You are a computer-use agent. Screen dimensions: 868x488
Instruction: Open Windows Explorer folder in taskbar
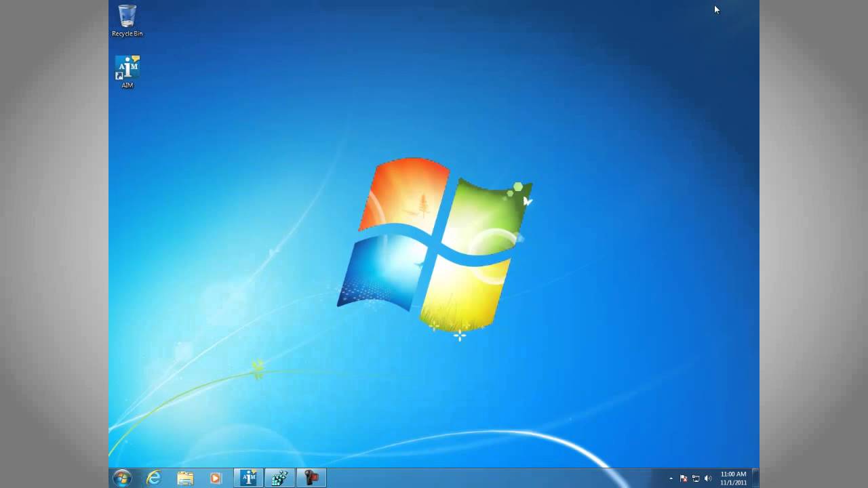[185, 478]
